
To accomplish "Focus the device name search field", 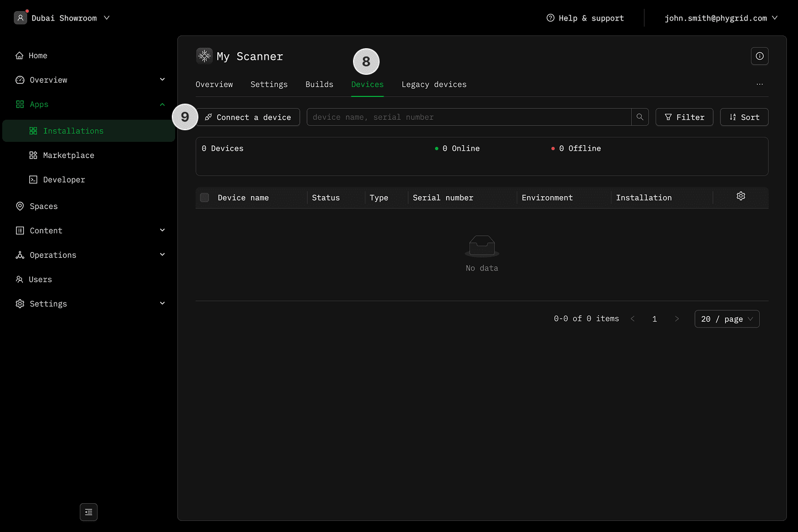I will click(468, 117).
